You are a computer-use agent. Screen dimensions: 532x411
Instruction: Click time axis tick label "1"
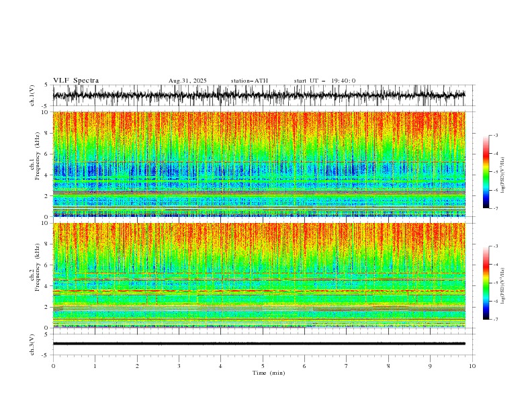(x=95, y=366)
